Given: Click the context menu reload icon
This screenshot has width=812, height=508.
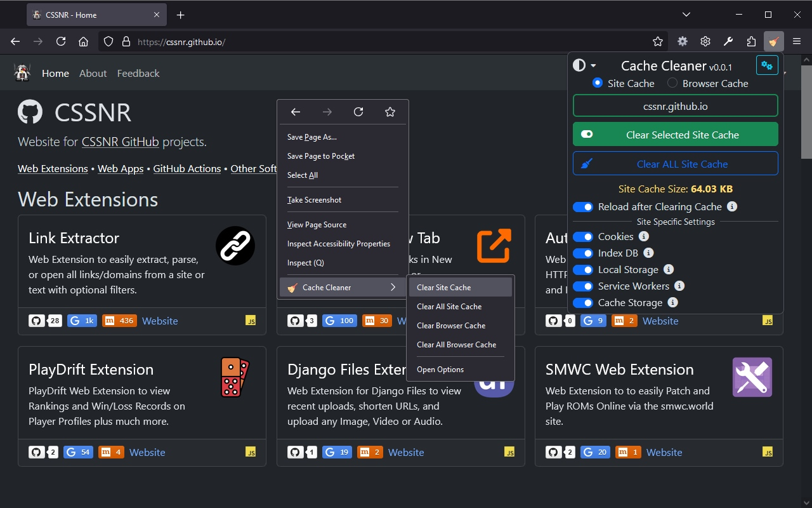Looking at the screenshot, I should click(x=358, y=112).
